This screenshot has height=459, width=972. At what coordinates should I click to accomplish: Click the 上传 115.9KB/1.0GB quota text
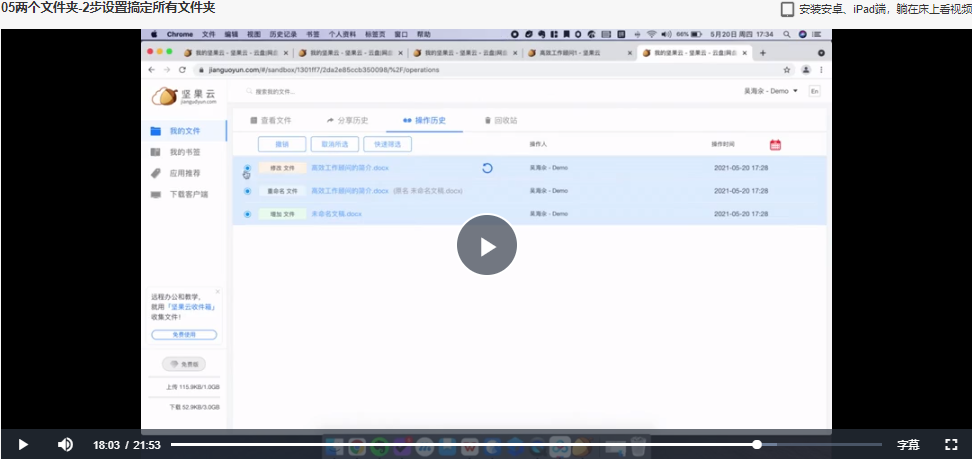pyautogui.click(x=192, y=387)
